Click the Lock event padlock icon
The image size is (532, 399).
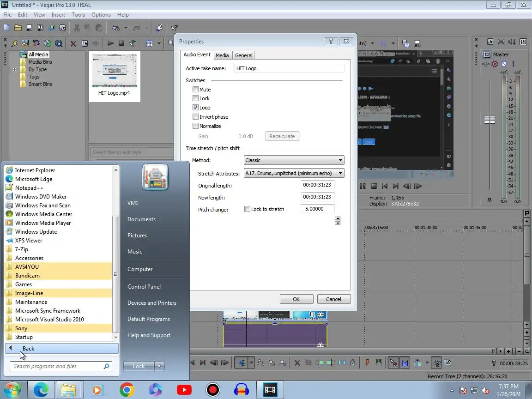coord(352,363)
